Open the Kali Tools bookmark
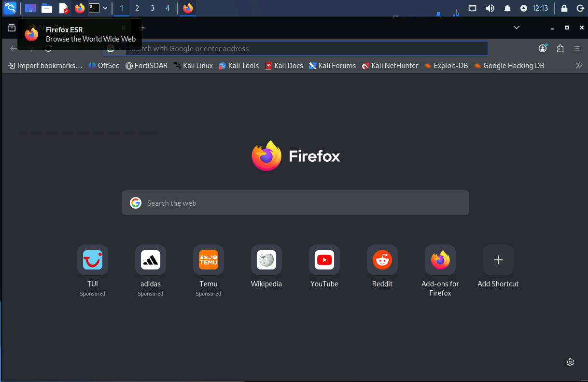 coord(238,66)
